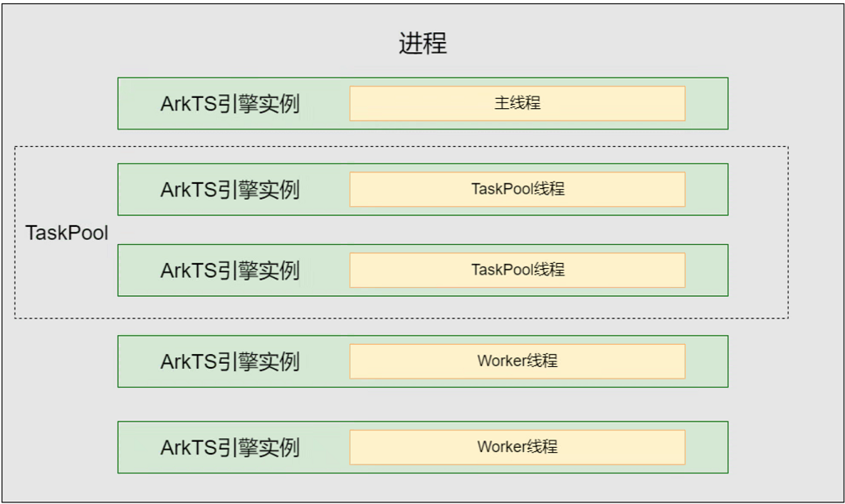Viewport: 845px width, 504px height.
Task: Click ArkTS引擎实例 label beside lower TaskPool线程
Action: pyautogui.click(x=229, y=271)
